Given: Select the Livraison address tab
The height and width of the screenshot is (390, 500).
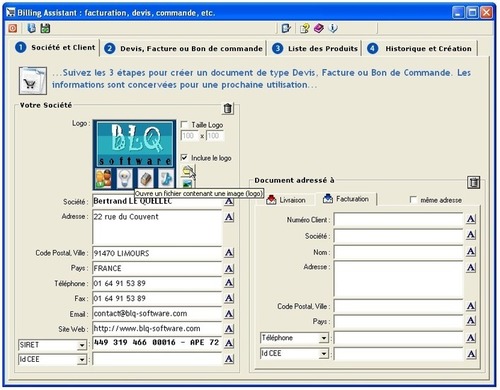Looking at the screenshot, I should (286, 200).
